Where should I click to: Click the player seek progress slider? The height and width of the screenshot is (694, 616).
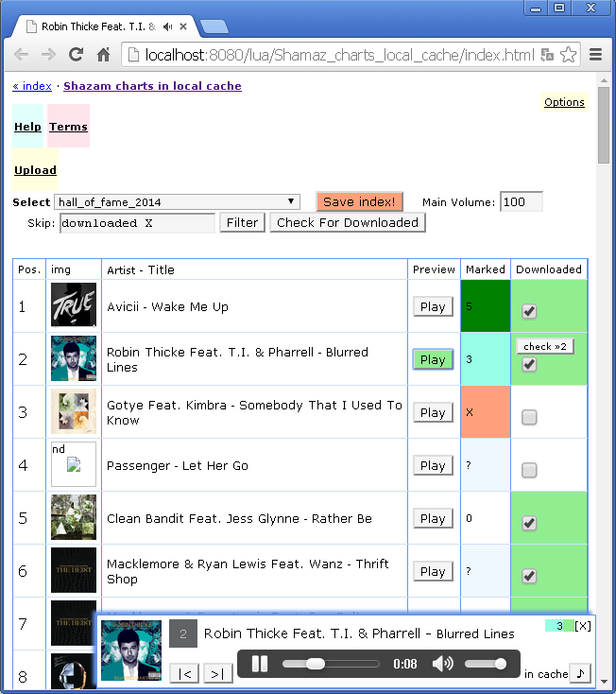click(x=331, y=664)
